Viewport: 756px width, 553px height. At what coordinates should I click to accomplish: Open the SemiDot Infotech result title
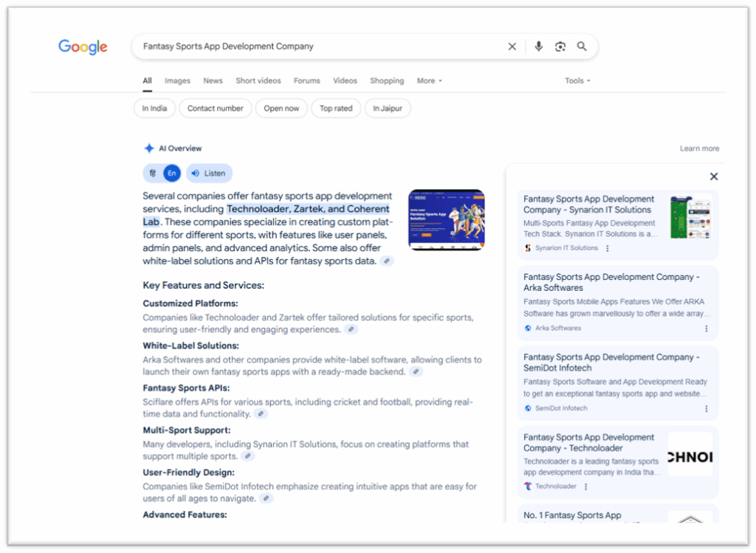tap(611, 363)
